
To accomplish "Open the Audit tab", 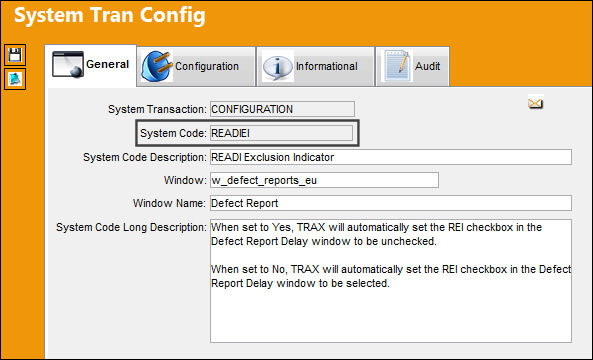I will 412,67.
